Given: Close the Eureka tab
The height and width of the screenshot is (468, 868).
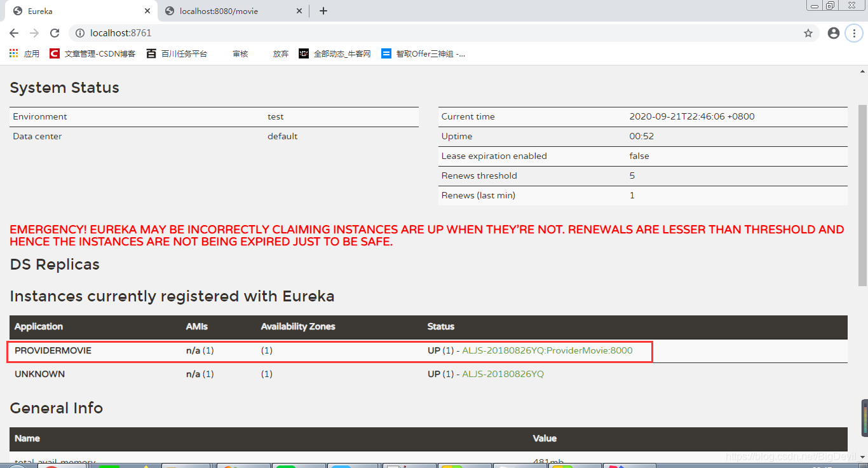Looking at the screenshot, I should [147, 11].
